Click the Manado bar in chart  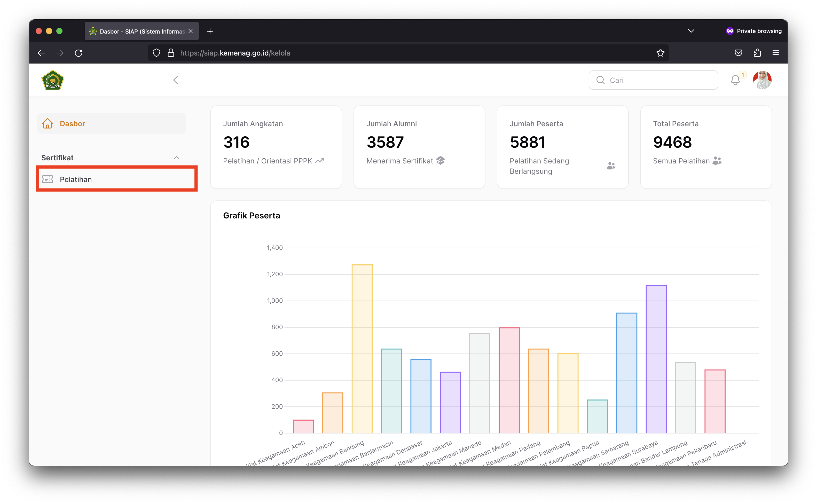point(479,383)
